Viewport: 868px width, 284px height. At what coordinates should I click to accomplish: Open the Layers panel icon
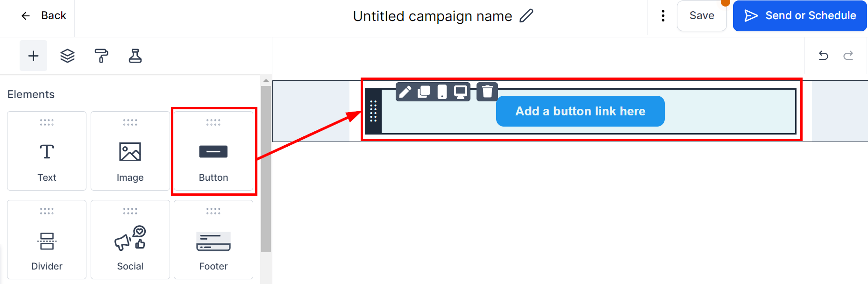[67, 56]
